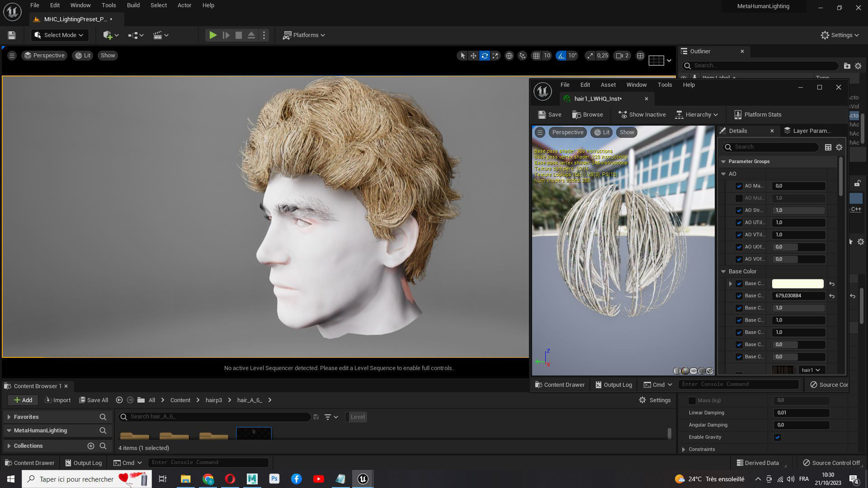The width and height of the screenshot is (868, 488).
Task: Open the Select Mode dropdown
Action: tap(59, 35)
